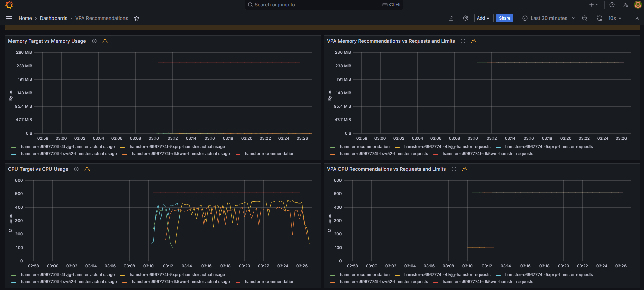The width and height of the screenshot is (644, 290).
Task: Toggle dk5wm requests series in VPA CPU legend
Action: 488,282
